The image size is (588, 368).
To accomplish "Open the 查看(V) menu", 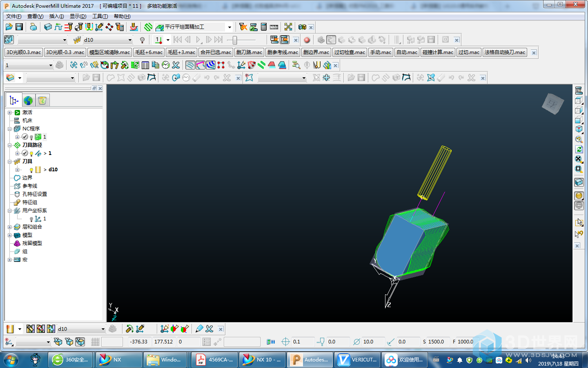I will pos(35,16).
